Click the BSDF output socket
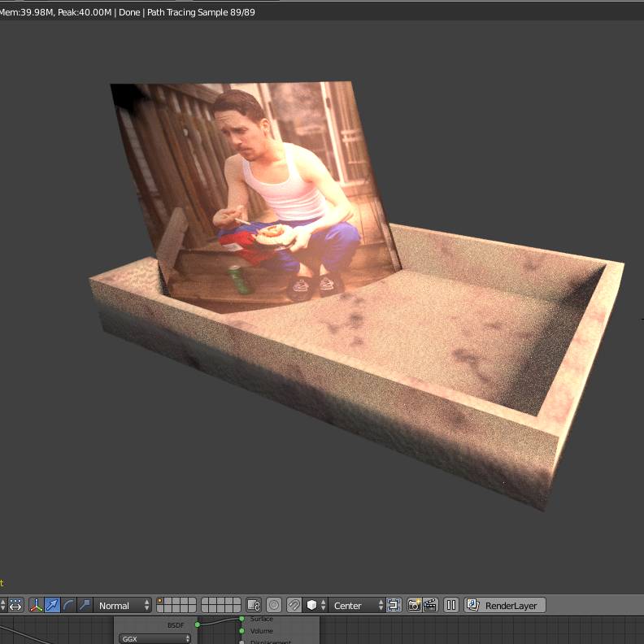Image resolution: width=644 pixels, height=644 pixels. [x=197, y=624]
